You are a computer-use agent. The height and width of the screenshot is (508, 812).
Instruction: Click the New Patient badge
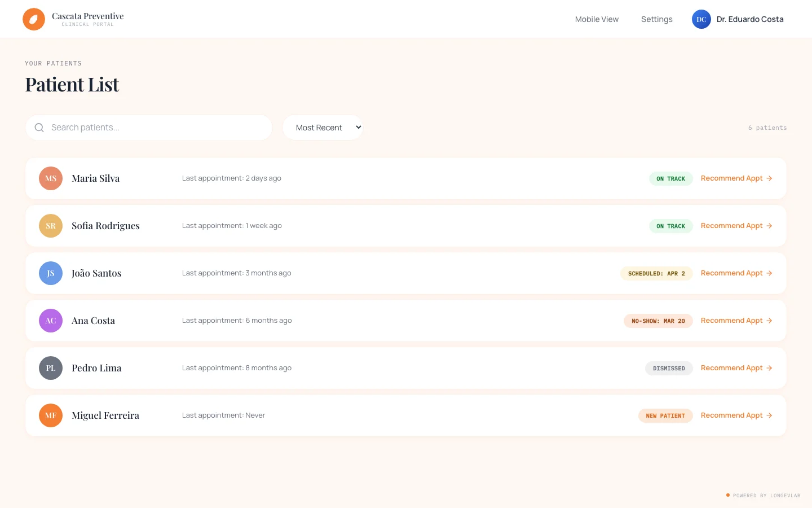pyautogui.click(x=665, y=416)
